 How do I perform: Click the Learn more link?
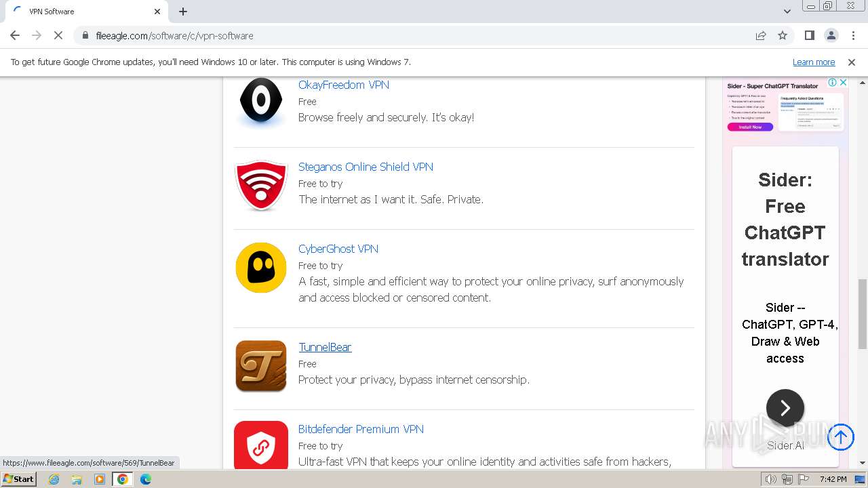[x=814, y=62]
